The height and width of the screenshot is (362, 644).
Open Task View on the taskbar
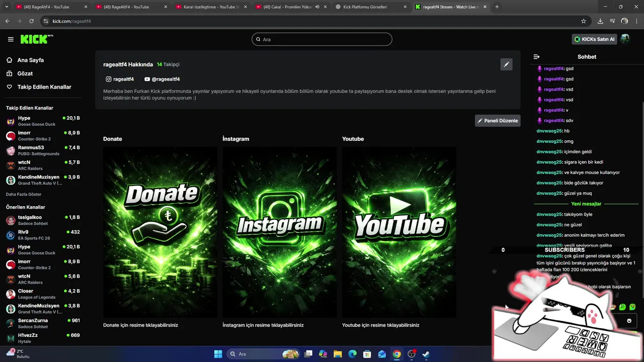[308, 354]
